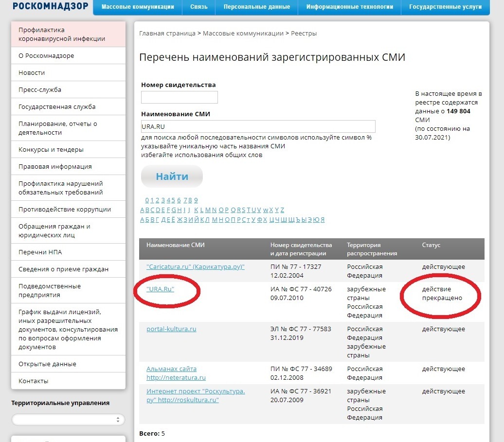Select certificate ЭЛ № ФС 77 - 77583
504x442 pixels.
301,329
